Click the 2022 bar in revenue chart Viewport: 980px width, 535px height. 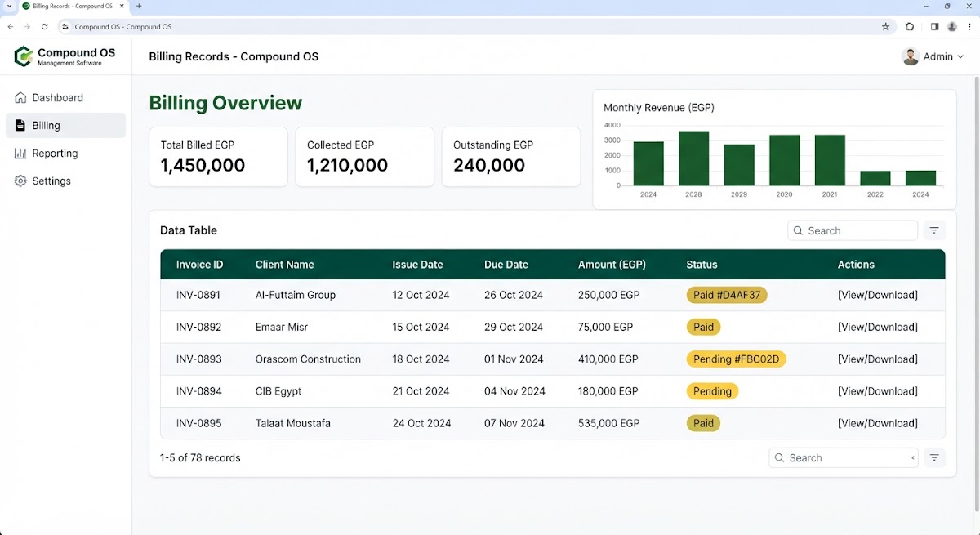click(875, 178)
